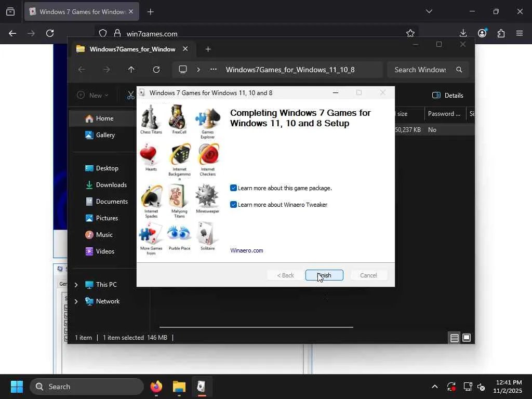Open Home in Explorer sidebar

coord(104,118)
